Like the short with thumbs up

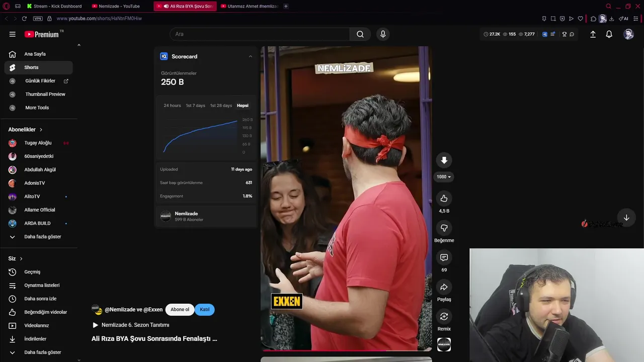[x=444, y=199]
